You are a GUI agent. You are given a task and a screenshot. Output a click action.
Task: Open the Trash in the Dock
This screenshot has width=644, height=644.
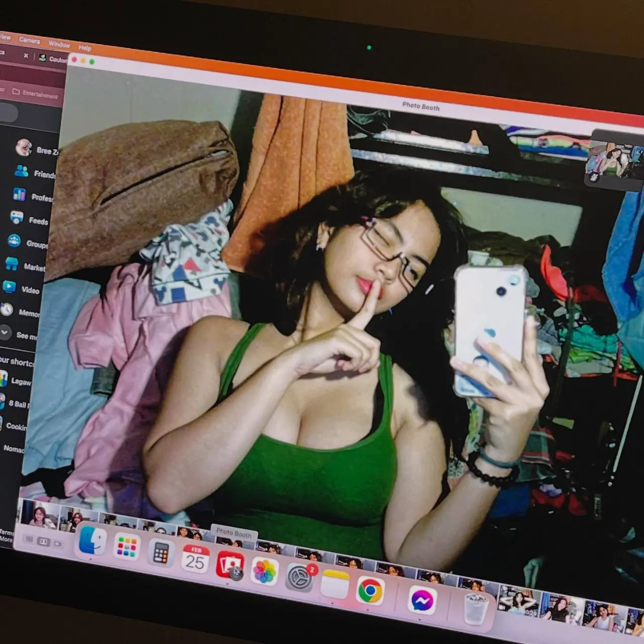coord(475,609)
